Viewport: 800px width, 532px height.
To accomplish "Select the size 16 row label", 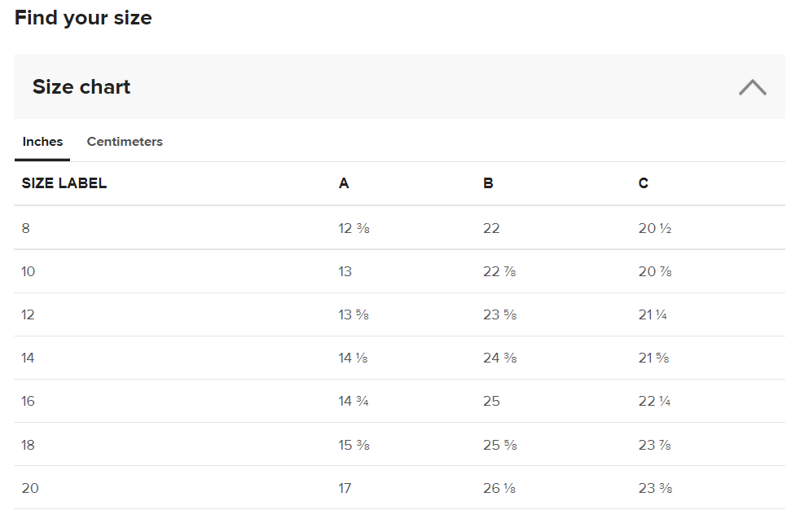I will 29,401.
